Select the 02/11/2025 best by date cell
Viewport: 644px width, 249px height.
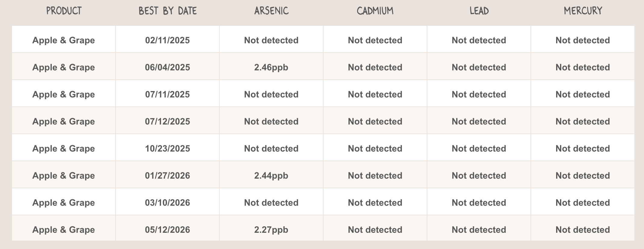[x=168, y=40]
